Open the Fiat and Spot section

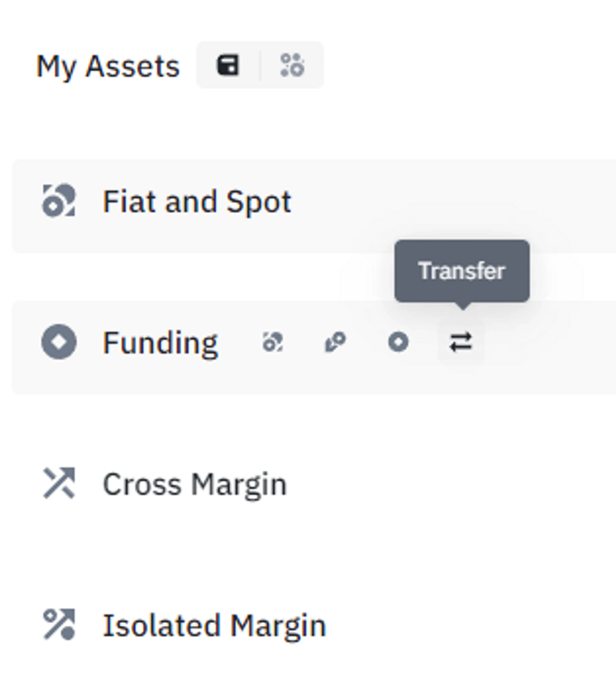197,202
